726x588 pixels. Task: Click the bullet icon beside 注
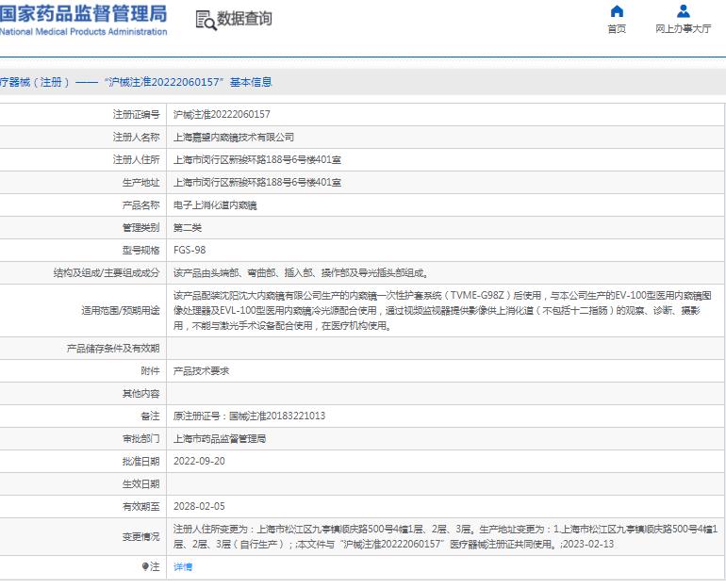coord(145,566)
